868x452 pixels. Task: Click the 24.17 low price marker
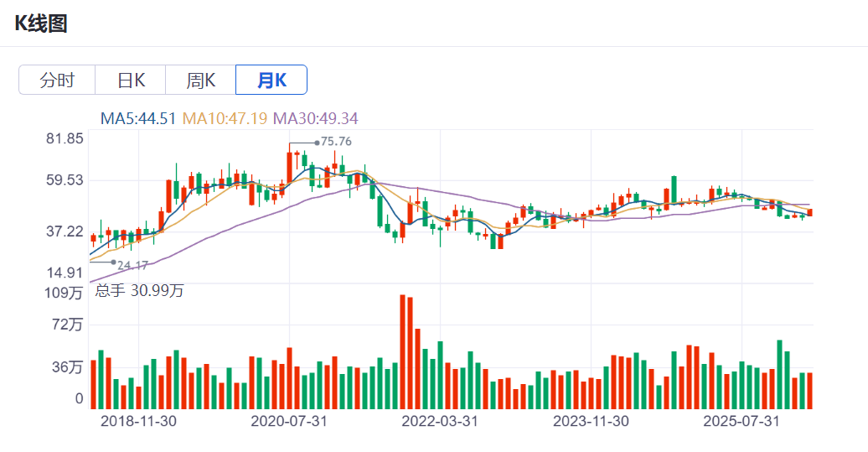pyautogui.click(x=132, y=265)
